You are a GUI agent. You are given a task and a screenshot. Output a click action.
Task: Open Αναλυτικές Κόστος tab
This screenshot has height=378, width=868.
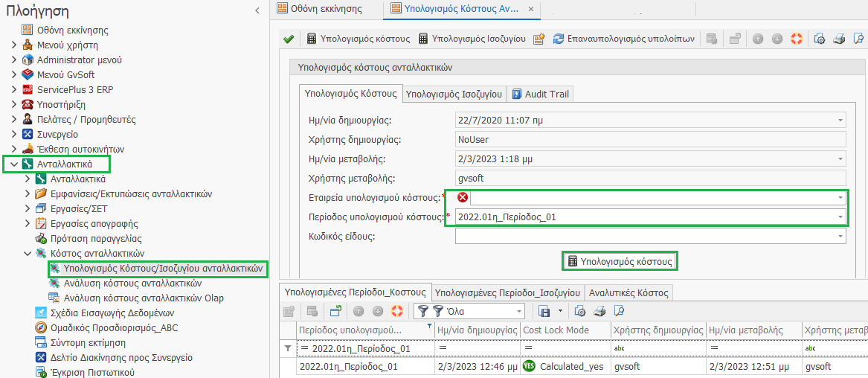tap(629, 292)
